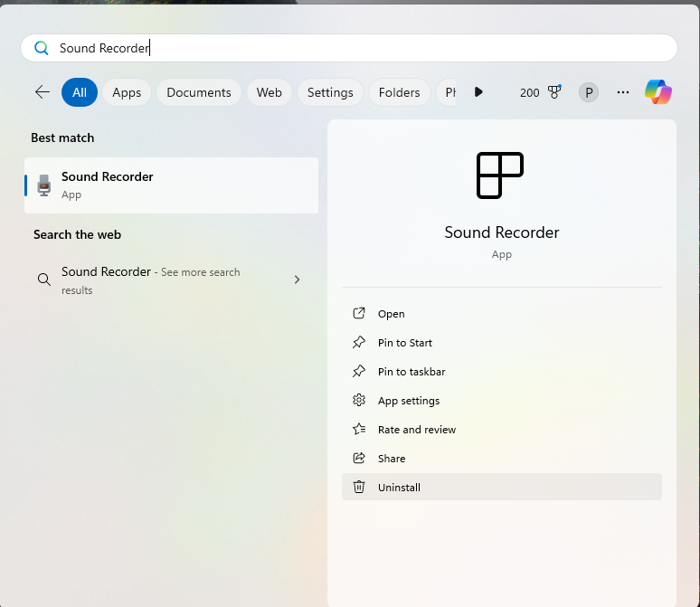Select the Web filter tab
700x607 pixels.
[269, 92]
